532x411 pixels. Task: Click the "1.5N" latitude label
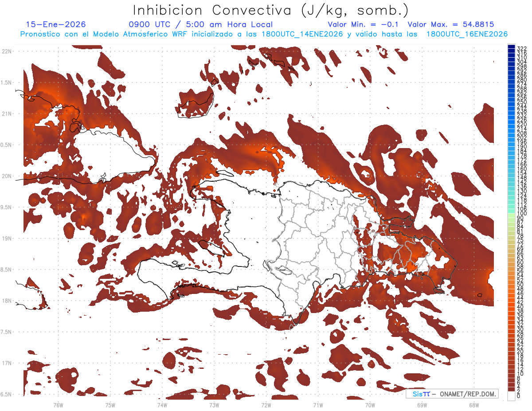tap(6, 82)
